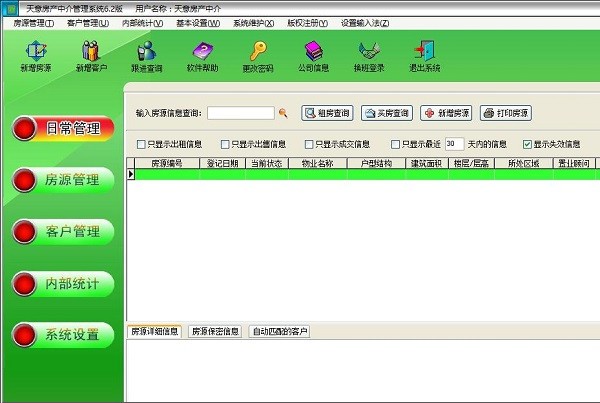
Task: Select 客户管理 in the left sidebar
Action: (62, 232)
